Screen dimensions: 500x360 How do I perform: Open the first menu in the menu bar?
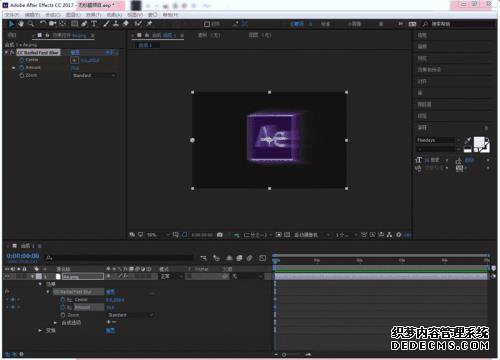click(x=12, y=15)
